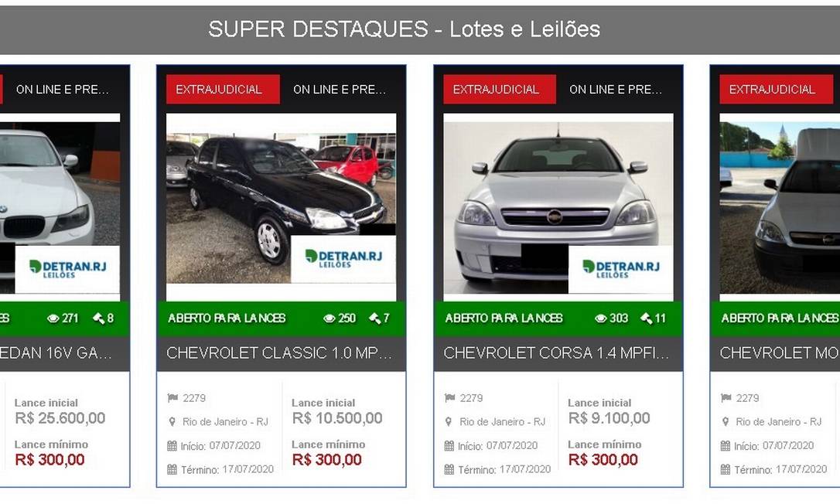Click the Término calendar icon in Corsa card
The image size is (840, 504).
pyautogui.click(x=449, y=470)
